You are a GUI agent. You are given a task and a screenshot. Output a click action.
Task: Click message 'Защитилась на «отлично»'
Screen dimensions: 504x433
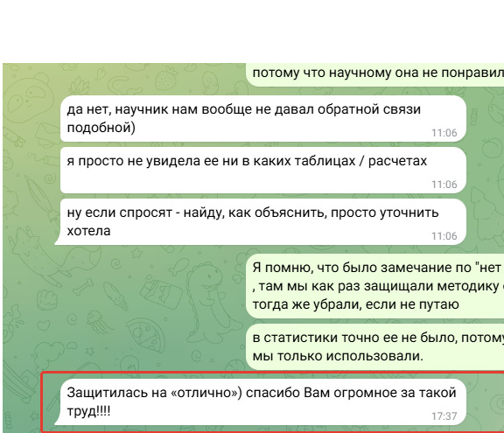coord(261,402)
